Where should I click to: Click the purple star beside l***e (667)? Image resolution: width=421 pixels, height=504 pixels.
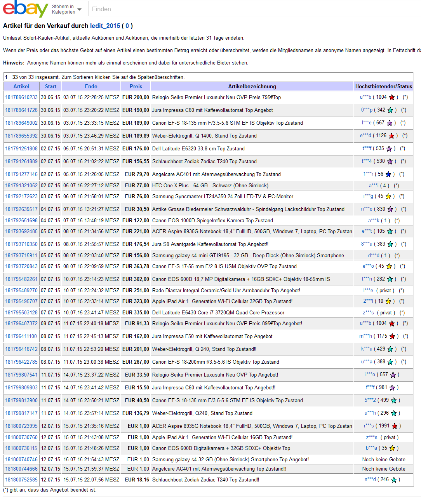click(390, 123)
